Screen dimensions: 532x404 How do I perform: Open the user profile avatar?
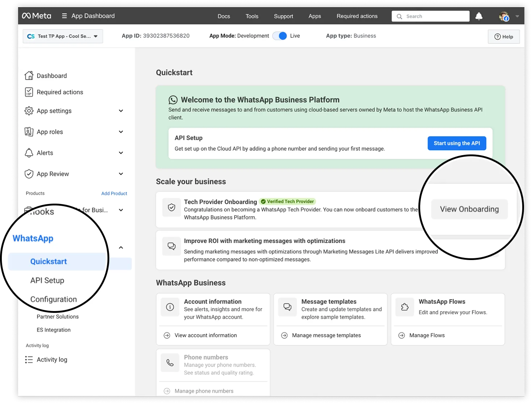coord(503,16)
